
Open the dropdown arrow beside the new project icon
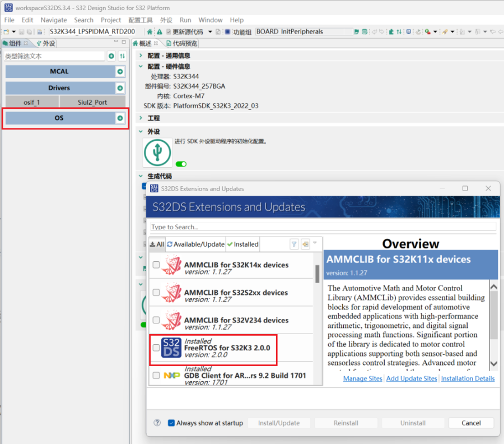[14, 32]
